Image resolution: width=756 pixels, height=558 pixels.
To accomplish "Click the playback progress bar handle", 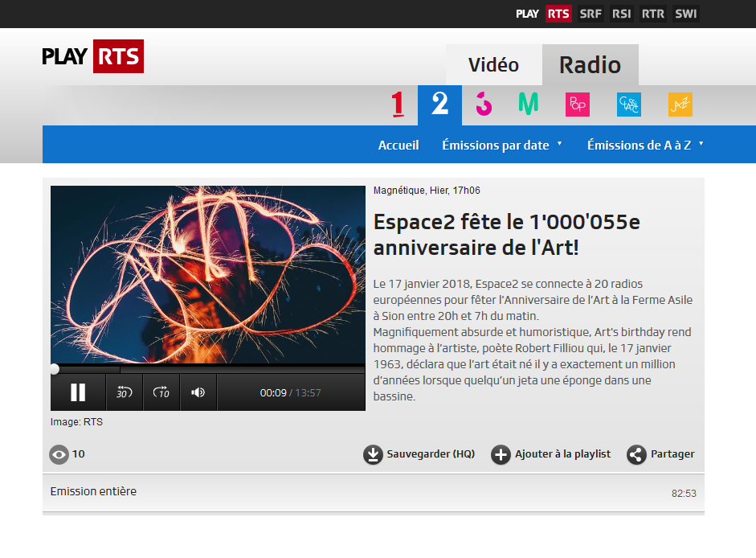I will [x=55, y=369].
